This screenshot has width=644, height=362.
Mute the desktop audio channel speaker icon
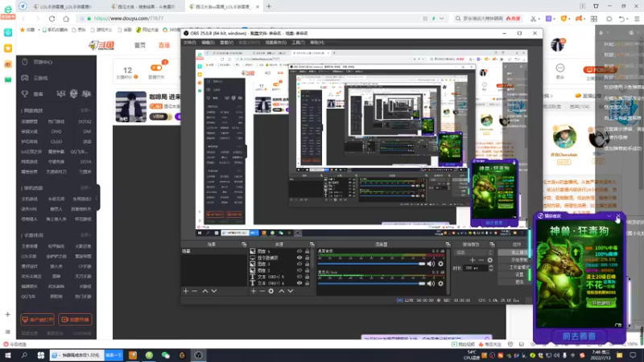click(x=431, y=264)
